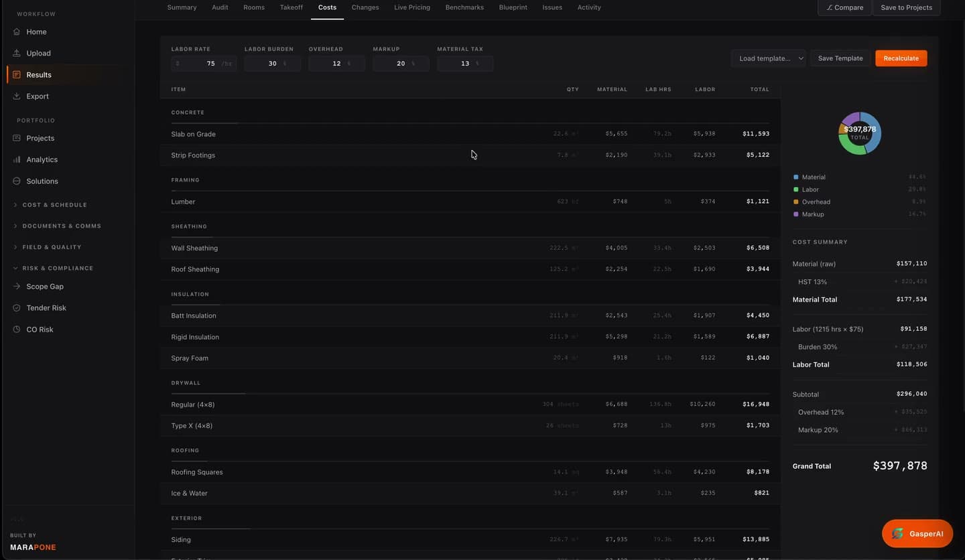Open the Load template dropdown

[769, 58]
